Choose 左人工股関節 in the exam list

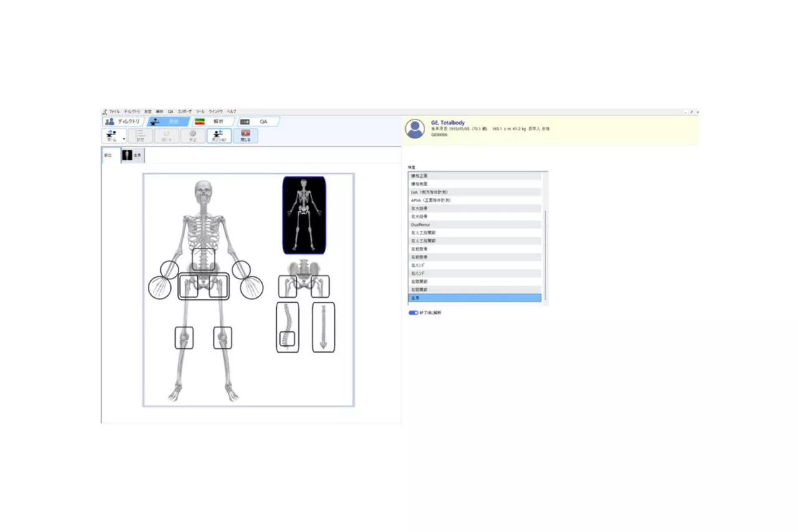click(x=474, y=233)
